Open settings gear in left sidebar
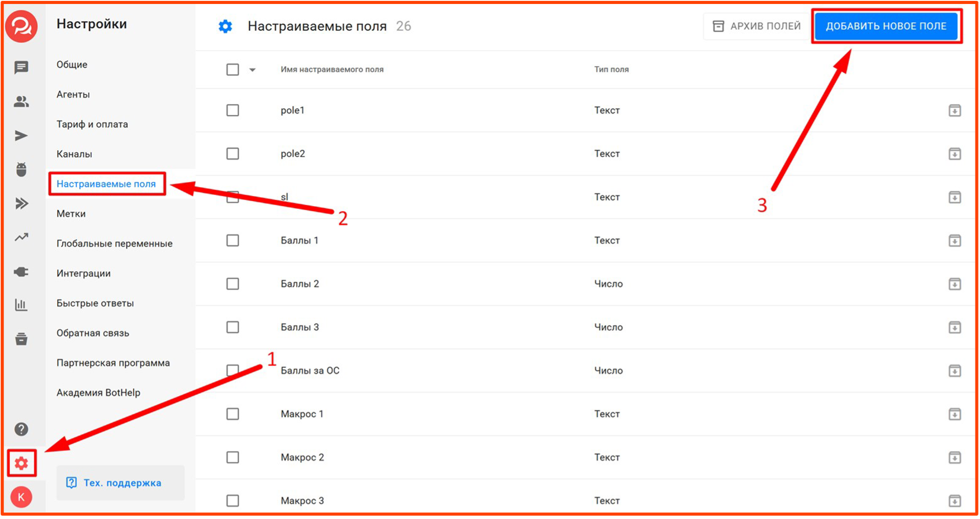This screenshot has width=980, height=519. coord(22,463)
